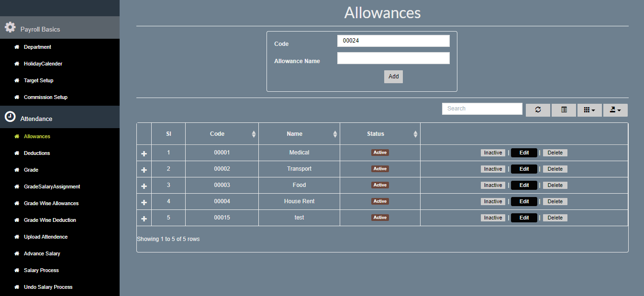Click home icon beside Grade
The height and width of the screenshot is (296, 644).
pos(17,170)
